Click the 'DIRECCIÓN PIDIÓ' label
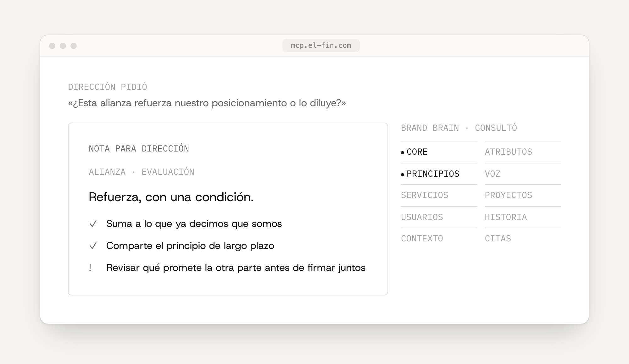This screenshot has width=629, height=364. (108, 87)
